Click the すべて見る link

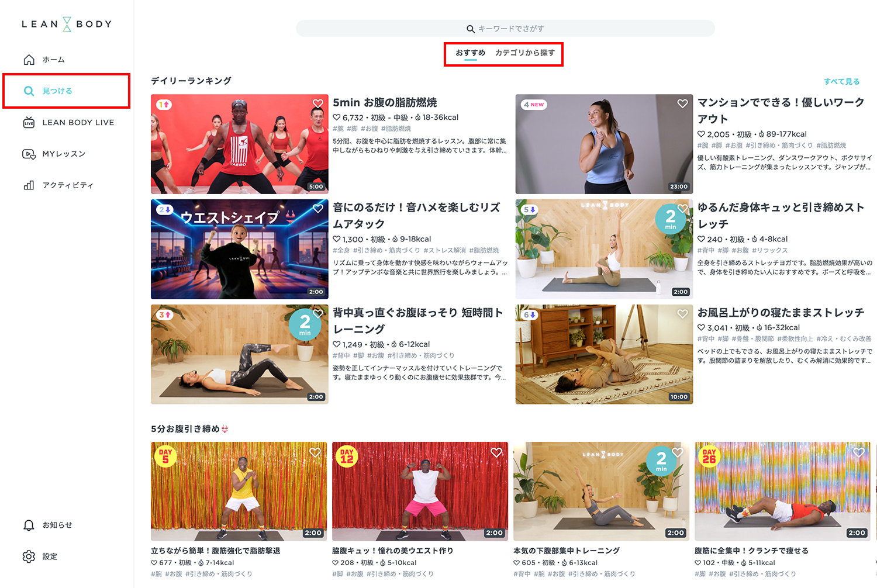(x=841, y=82)
